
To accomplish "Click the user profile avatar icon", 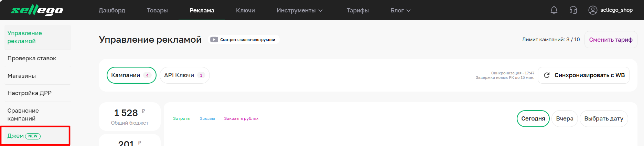I will 593,10.
